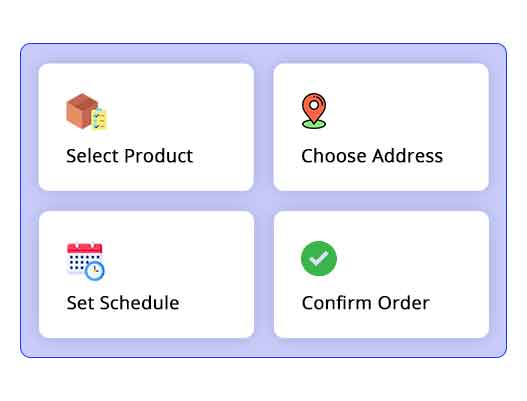The height and width of the screenshot is (401, 527).
Task: Click the white hole in the location pin
Action: click(314, 105)
